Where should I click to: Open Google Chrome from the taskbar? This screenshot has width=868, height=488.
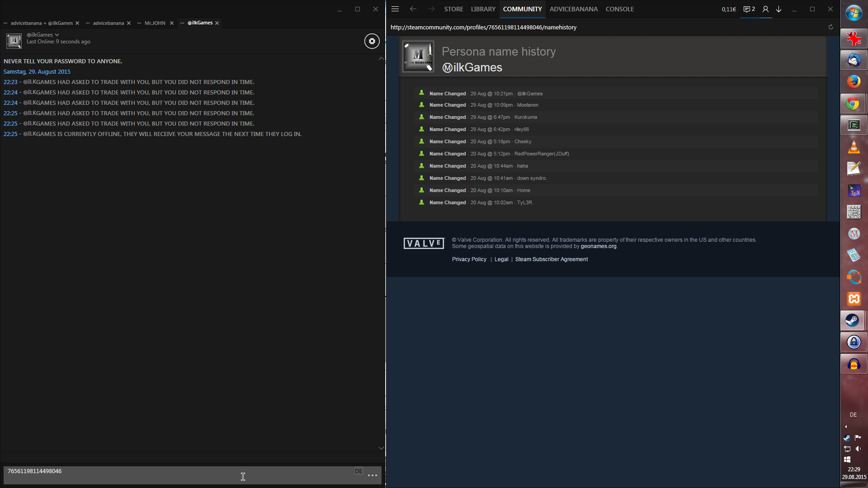(853, 104)
